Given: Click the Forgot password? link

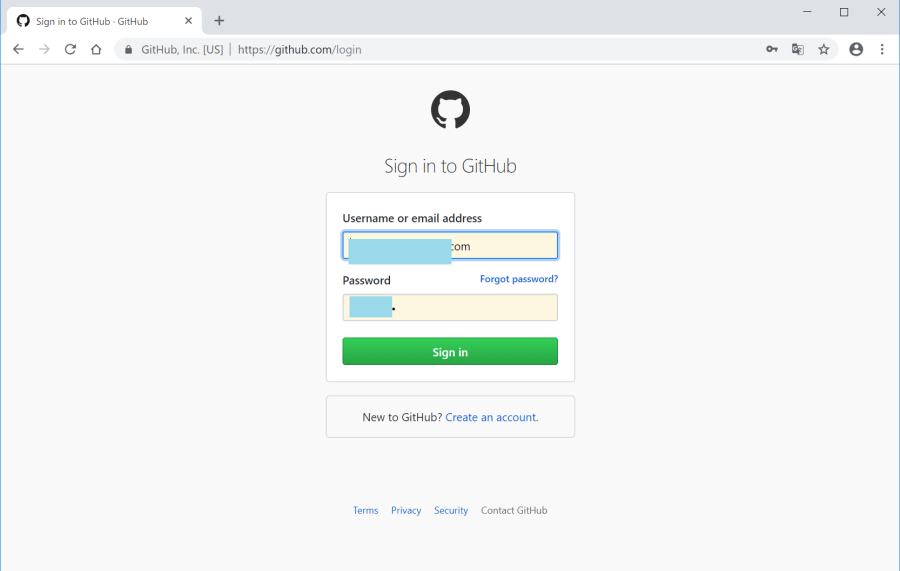Looking at the screenshot, I should 518,279.
